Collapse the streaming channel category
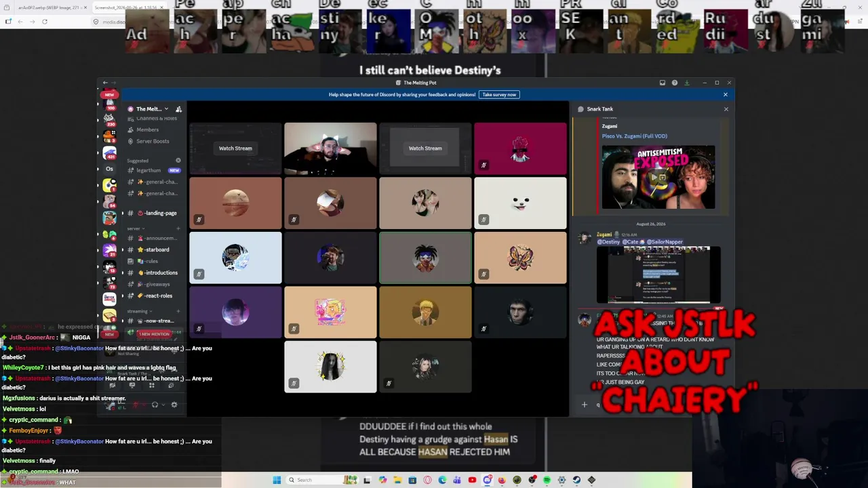The image size is (868, 488). pos(140,311)
